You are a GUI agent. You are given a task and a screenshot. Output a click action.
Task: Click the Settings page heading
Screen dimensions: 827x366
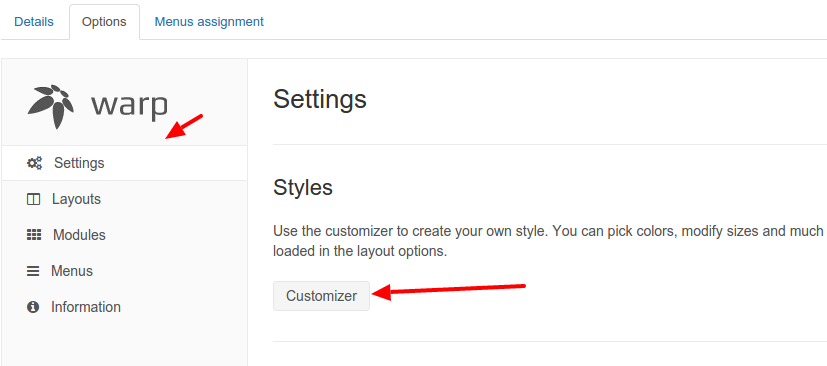click(x=320, y=99)
